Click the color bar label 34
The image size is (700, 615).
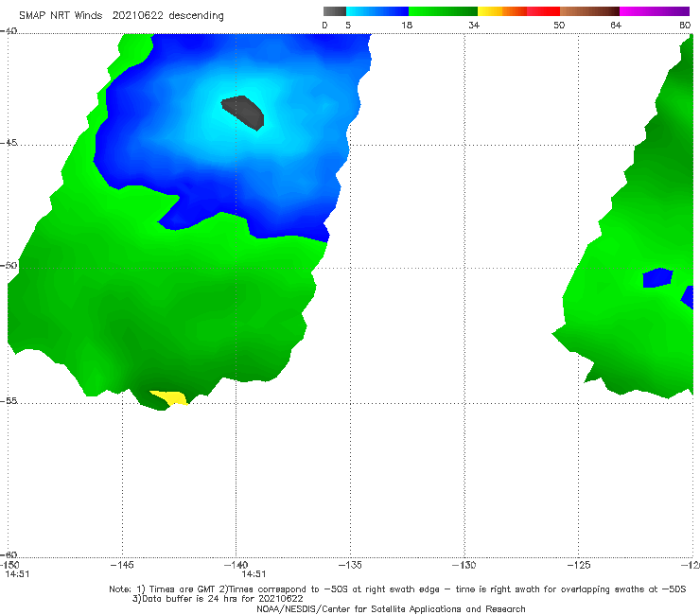point(474,26)
